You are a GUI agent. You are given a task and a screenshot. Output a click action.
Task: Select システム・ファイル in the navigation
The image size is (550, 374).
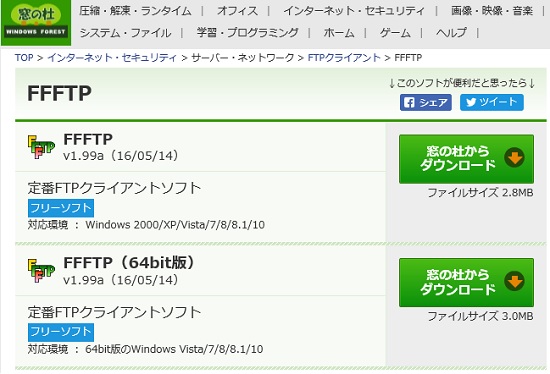pyautogui.click(x=126, y=33)
